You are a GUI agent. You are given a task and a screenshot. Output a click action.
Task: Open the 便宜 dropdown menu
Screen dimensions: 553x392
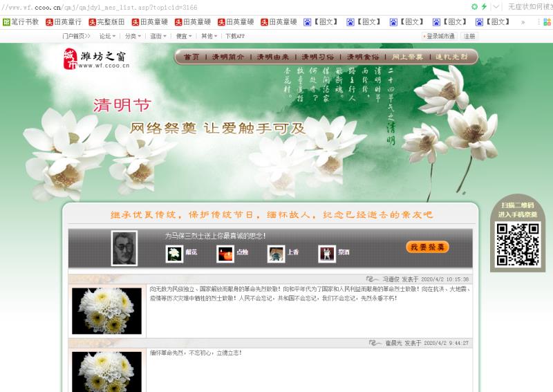183,36
